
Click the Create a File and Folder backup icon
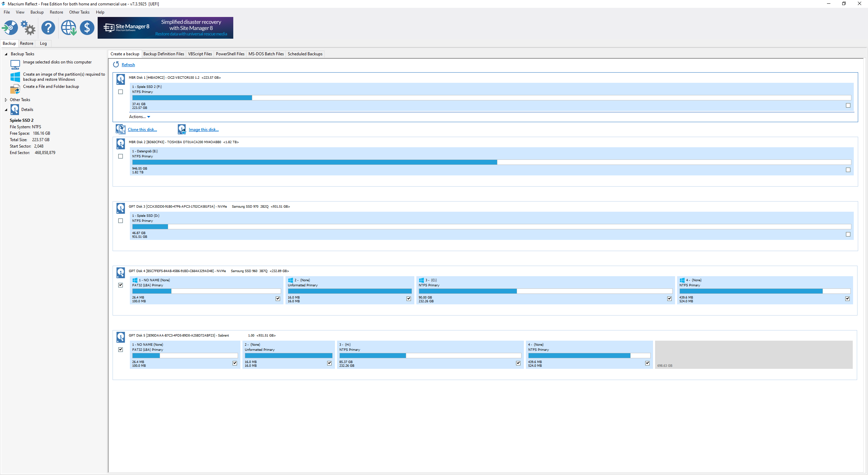pos(15,89)
